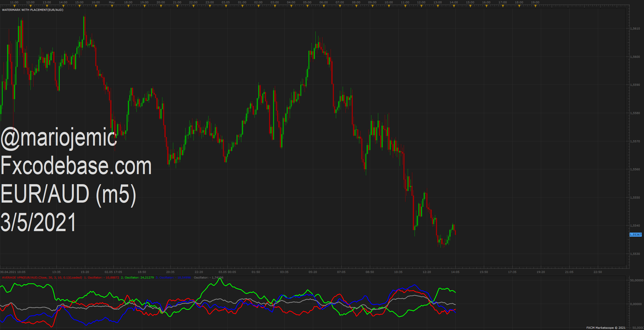Click the 1,5610 price axis label

pos(635,29)
